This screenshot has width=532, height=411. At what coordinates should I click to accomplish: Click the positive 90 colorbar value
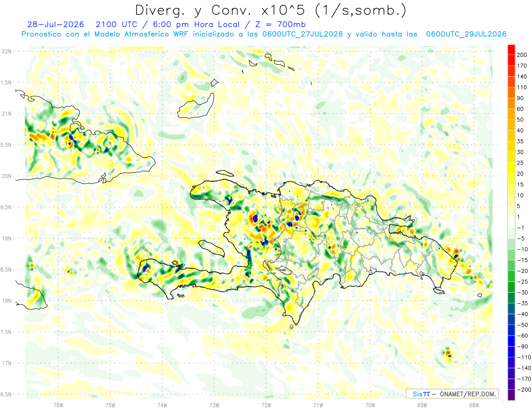[x=520, y=98]
